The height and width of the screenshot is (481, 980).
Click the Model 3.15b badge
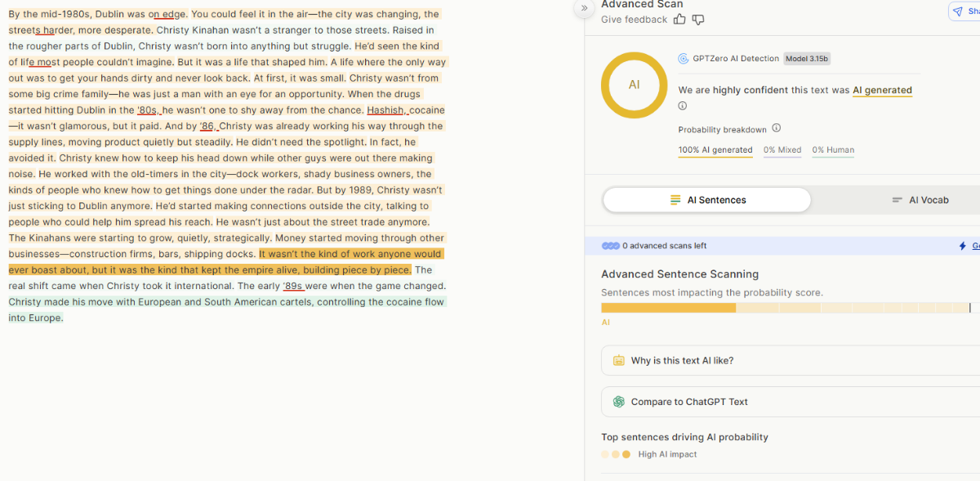(807, 59)
